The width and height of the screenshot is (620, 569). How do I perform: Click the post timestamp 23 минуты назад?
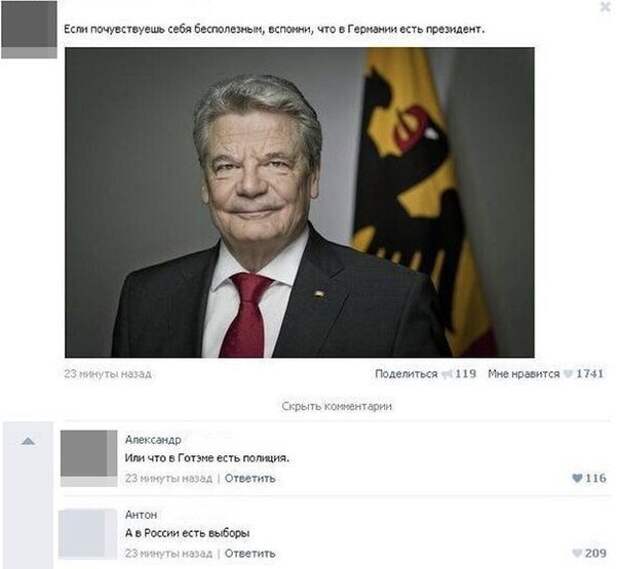point(108,374)
